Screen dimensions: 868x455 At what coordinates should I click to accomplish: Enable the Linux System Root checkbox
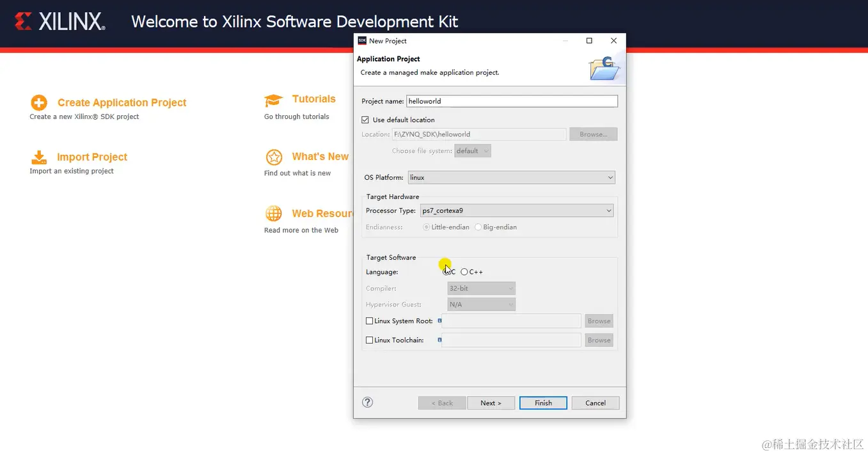click(x=369, y=321)
